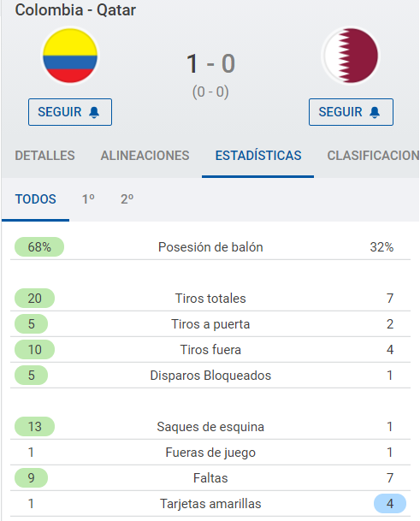Viewport: 420px width, 521px height.
Task: Click the Saques de esquina row label
Action: click(x=210, y=427)
